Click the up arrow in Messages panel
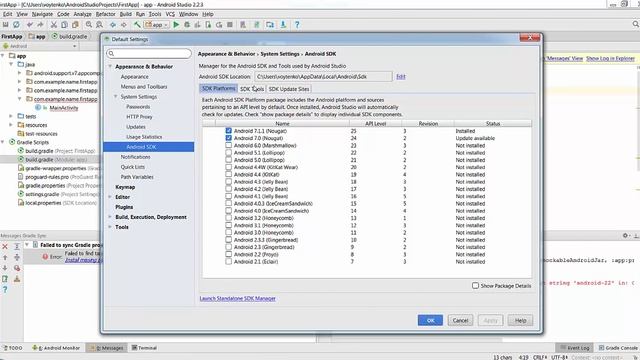Image resolution: width=640 pixels, height=360 pixels. pos(5,258)
